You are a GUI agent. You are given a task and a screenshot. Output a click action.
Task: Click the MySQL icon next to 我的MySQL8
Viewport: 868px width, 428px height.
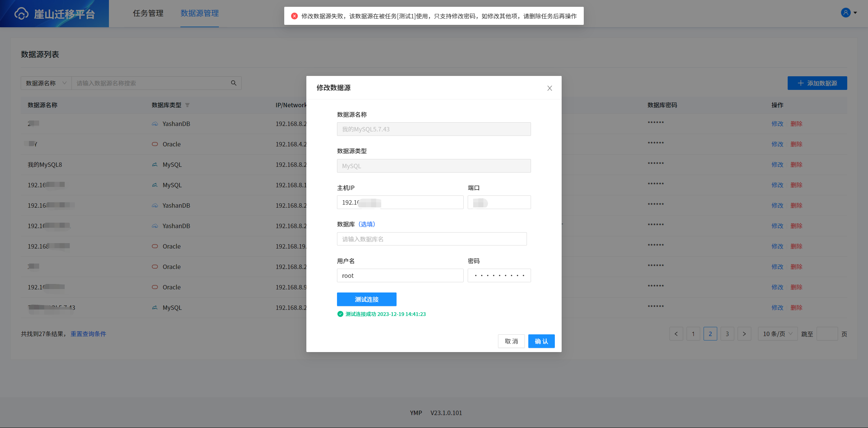coord(155,164)
